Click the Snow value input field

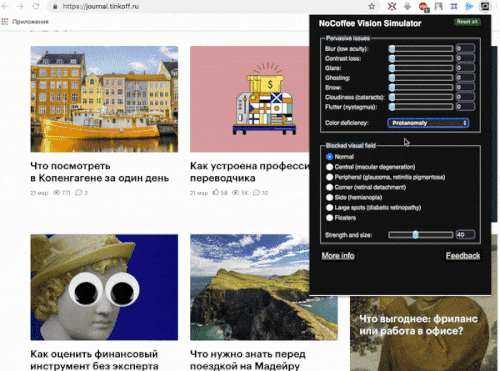tap(465, 87)
